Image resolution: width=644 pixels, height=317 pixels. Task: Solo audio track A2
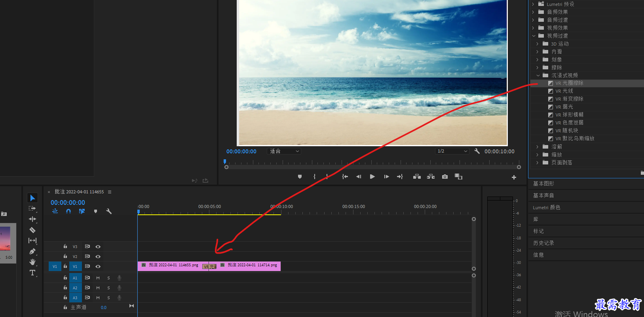click(108, 288)
